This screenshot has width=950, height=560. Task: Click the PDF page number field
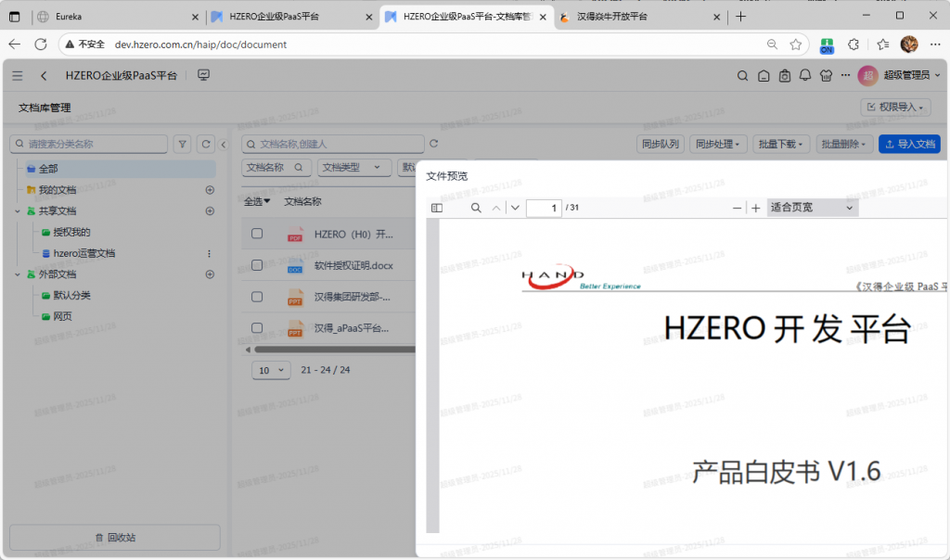(544, 208)
